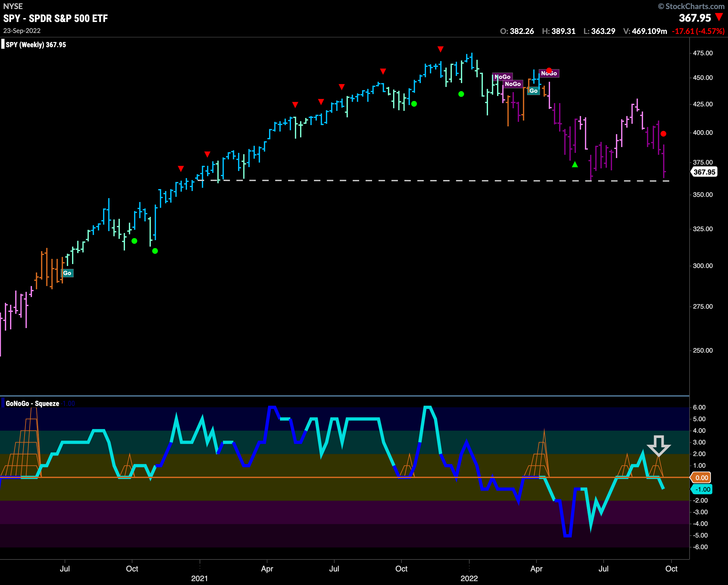
Task: Click the red circle marker near 400.00
Action: point(663,134)
